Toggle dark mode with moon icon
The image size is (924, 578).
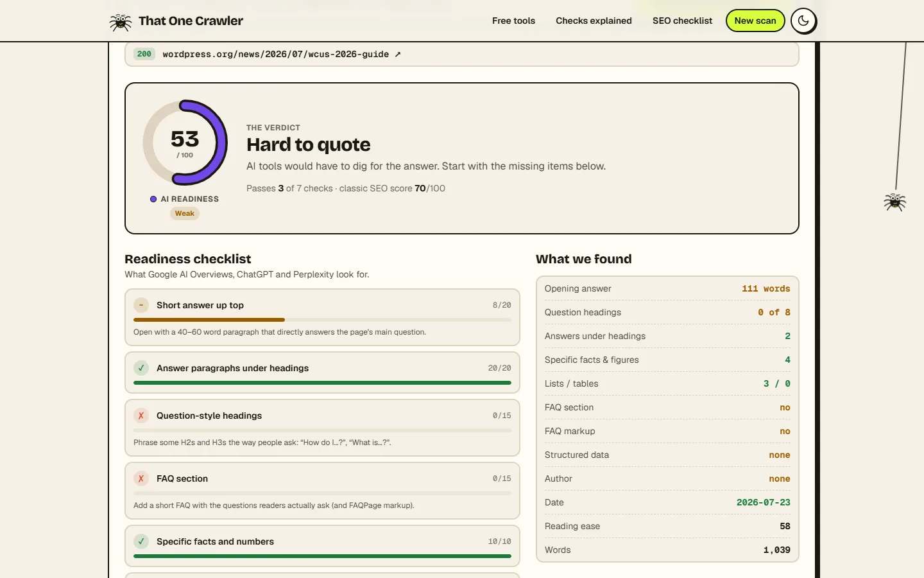click(803, 21)
